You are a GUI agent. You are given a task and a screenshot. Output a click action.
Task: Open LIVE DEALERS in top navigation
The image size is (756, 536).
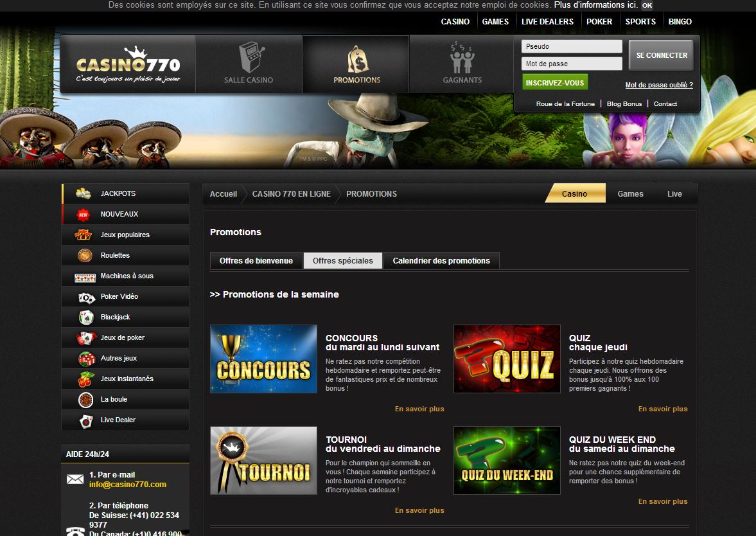point(548,22)
